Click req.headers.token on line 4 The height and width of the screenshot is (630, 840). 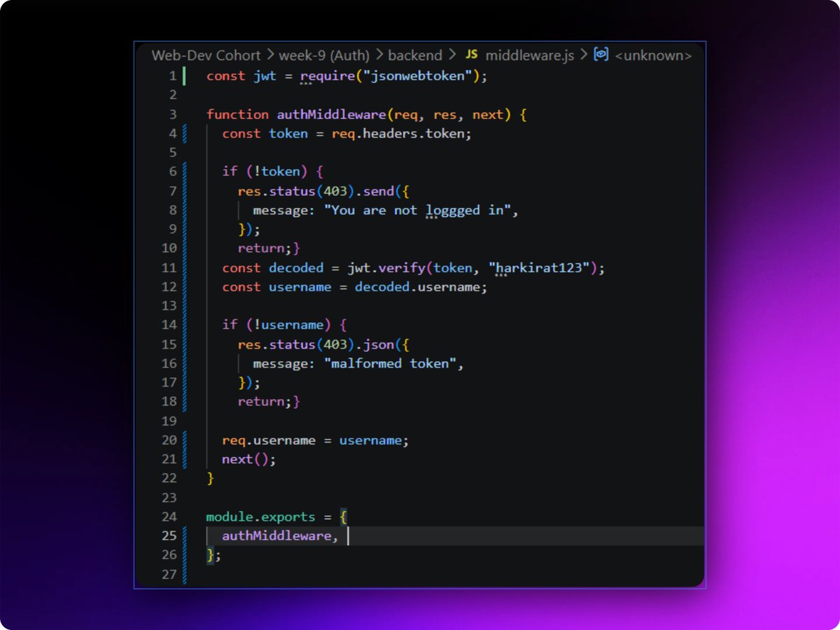click(398, 134)
